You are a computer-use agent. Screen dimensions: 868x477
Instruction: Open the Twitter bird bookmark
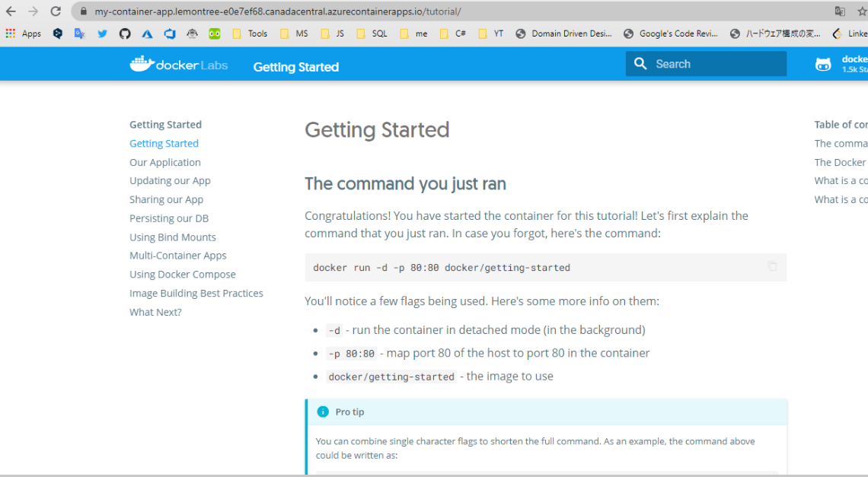coord(103,33)
